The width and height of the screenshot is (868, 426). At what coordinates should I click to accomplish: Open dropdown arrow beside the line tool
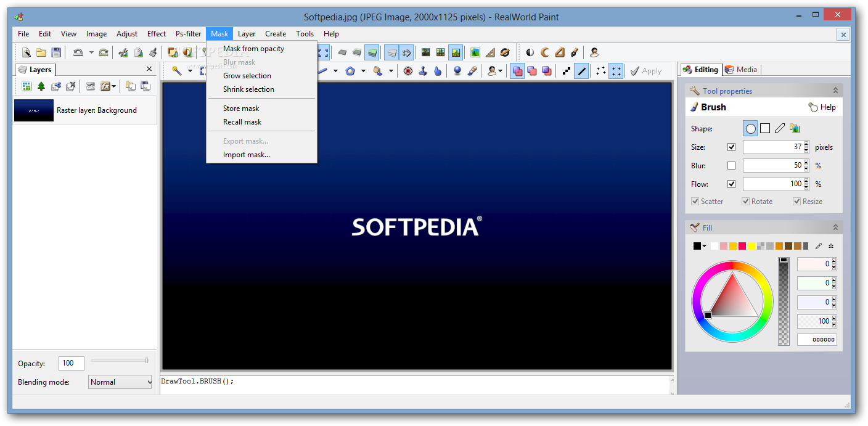coord(335,71)
